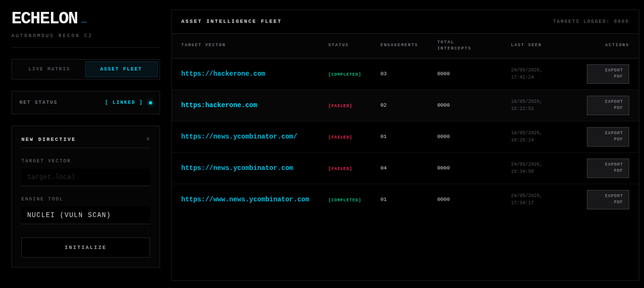
Task: Export PDF for https://hackerone.com row
Action: [x=608, y=74]
